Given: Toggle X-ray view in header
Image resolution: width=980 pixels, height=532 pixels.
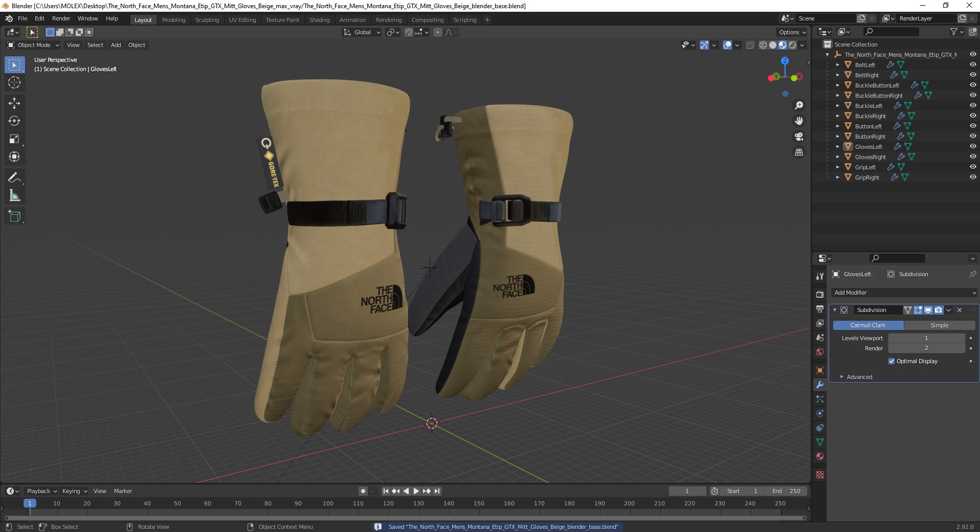Looking at the screenshot, I should pos(750,45).
